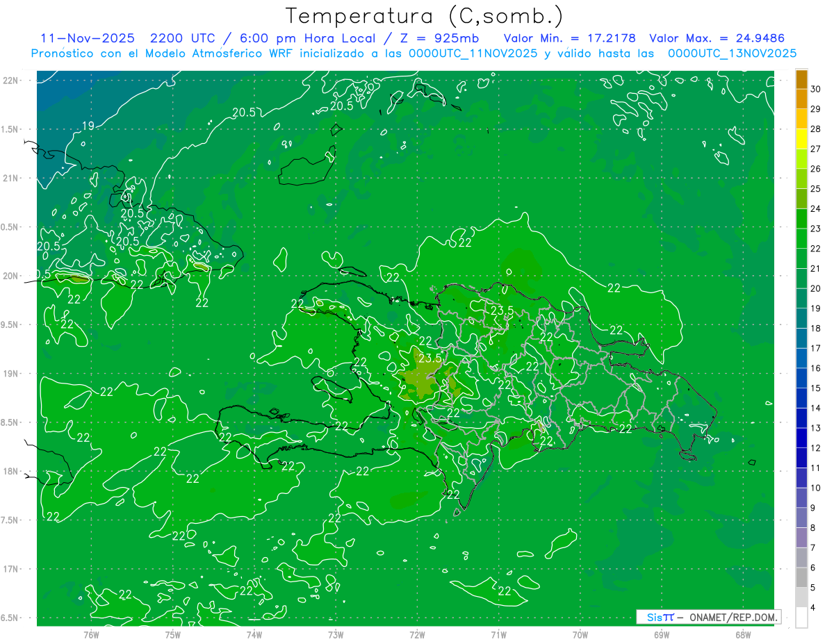This screenshot has width=834, height=644.
Task: Click the legend swatch between 21 and 22
Action: (x=801, y=259)
